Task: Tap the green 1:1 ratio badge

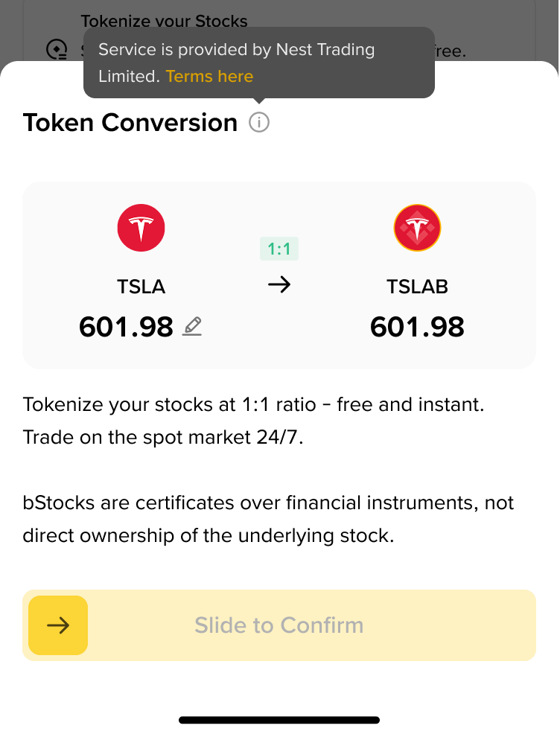Action: 279,249
